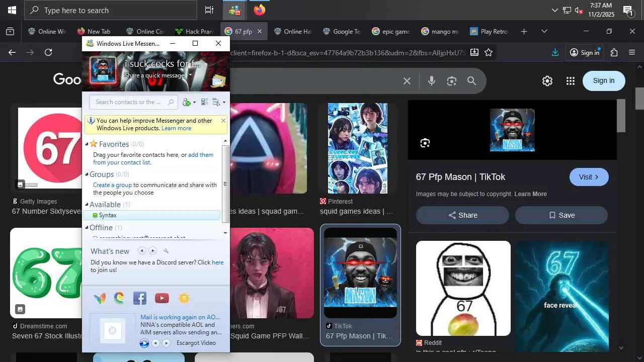The image size is (644, 362).
Task: Open the Firefox application menu
Action: tap(632, 52)
